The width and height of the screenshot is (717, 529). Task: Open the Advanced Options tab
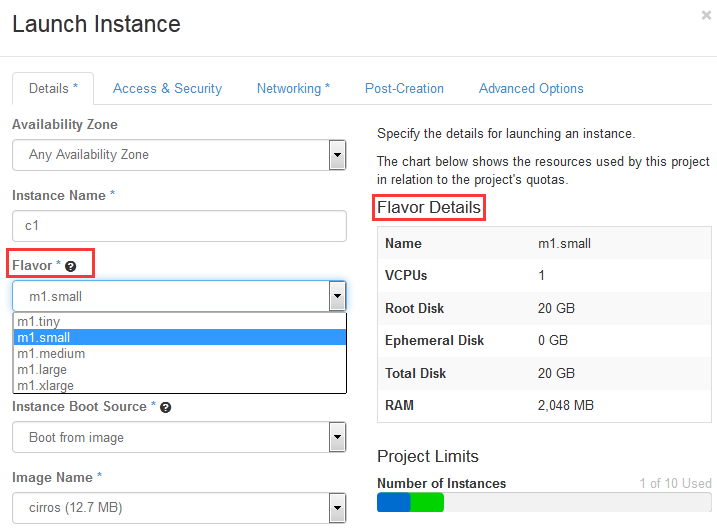[x=531, y=88]
